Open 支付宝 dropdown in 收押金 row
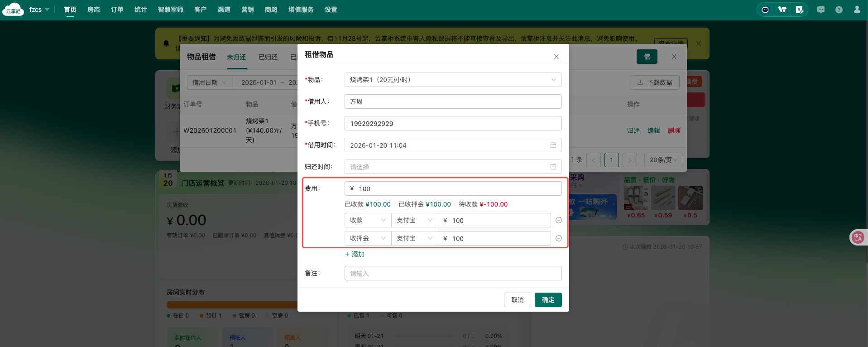 414,238
